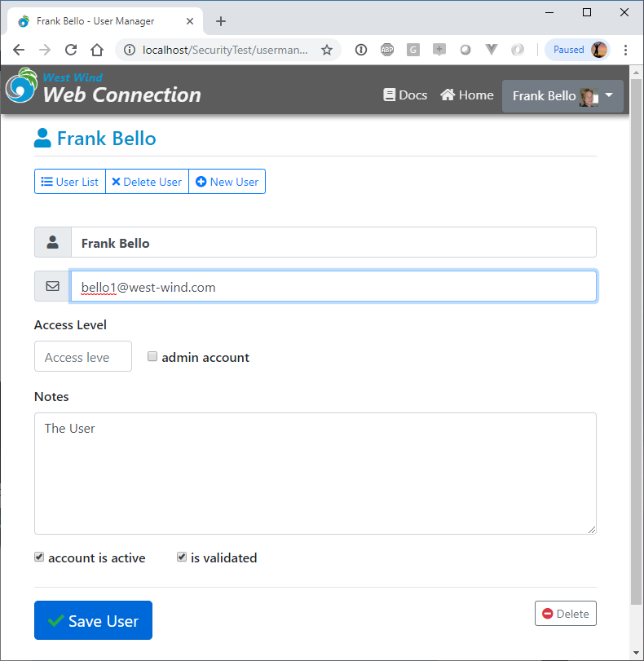Expand the Frank Bello user dropdown menu
Image resolution: width=644 pixels, height=661 pixels.
[x=562, y=96]
